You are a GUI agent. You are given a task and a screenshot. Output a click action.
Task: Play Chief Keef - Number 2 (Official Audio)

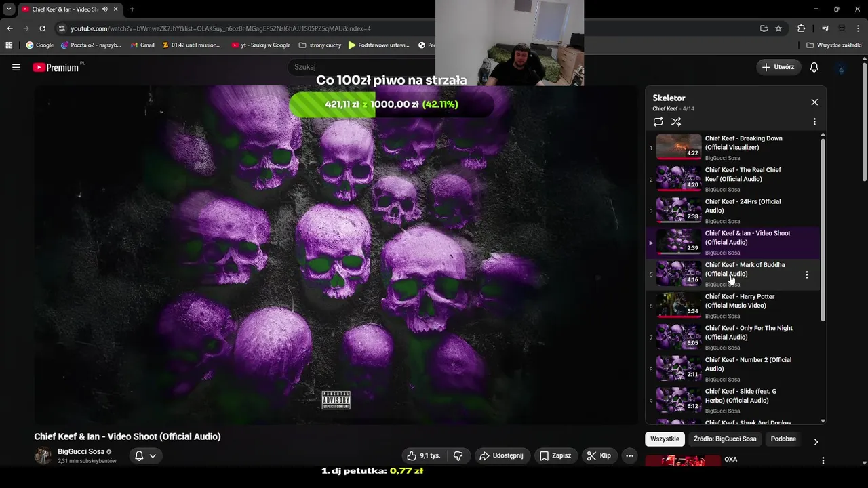[x=732, y=369]
